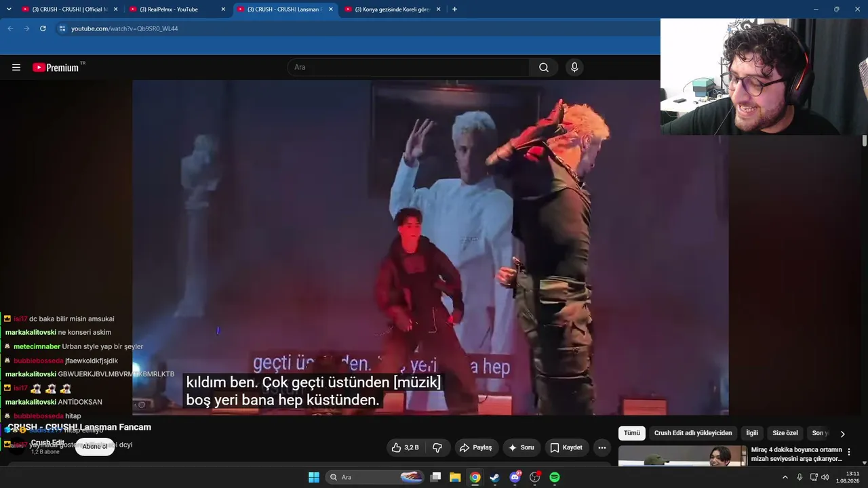Switch to 'Konya gezisinde Koreli' browser tab

pyautogui.click(x=392, y=9)
